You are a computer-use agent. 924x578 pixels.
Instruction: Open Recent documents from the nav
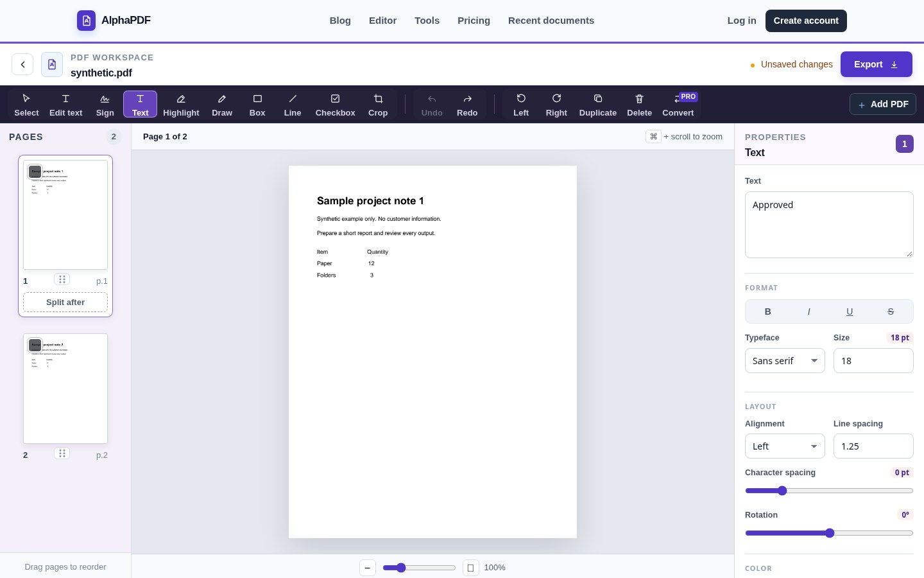(x=551, y=21)
